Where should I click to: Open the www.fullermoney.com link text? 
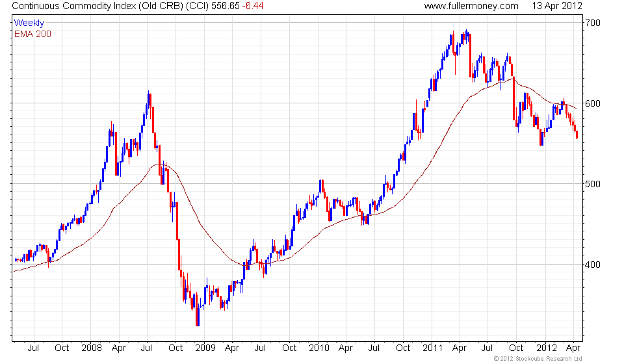471,6
